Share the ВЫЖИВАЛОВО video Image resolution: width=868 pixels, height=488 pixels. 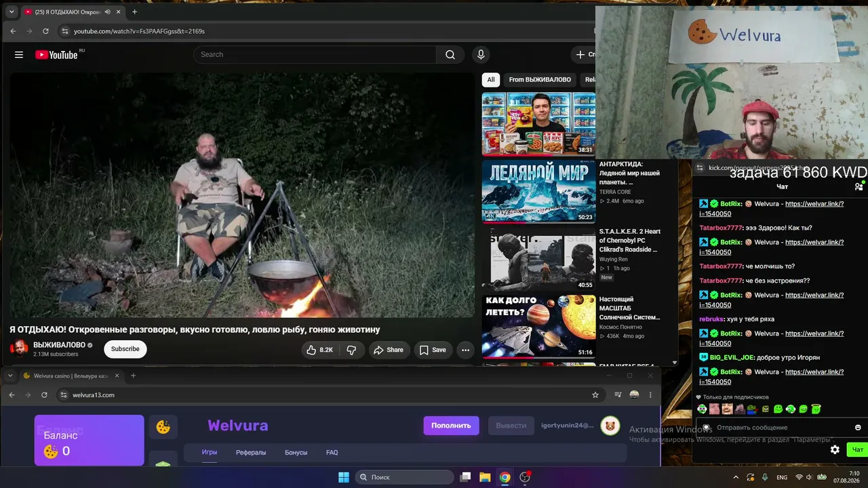pos(389,350)
